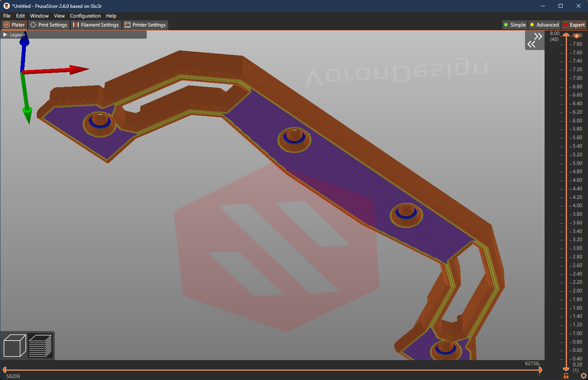Viewport: 588px width, 380px height.
Task: Click the Print Settings gear icon
Action: coord(33,25)
